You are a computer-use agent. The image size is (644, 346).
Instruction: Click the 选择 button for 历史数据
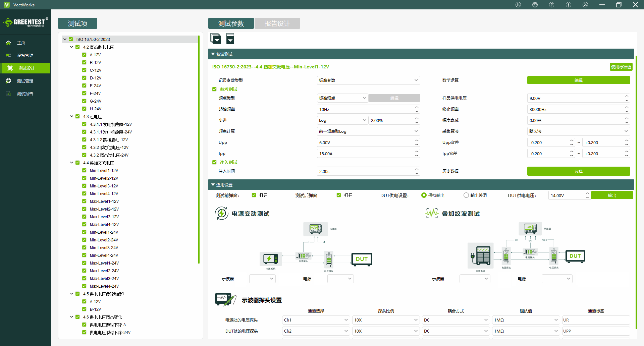pos(578,171)
